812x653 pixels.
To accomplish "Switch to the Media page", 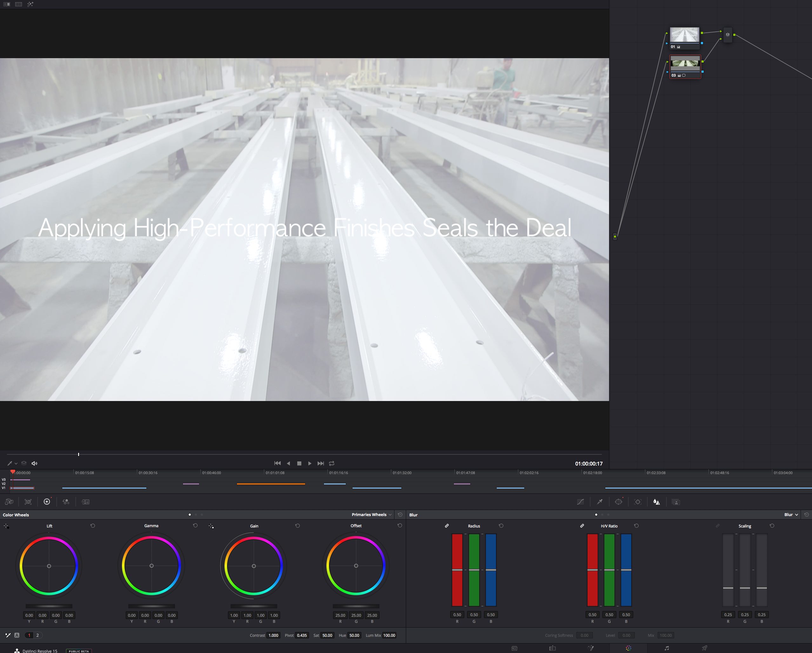I will pyautogui.click(x=514, y=649).
